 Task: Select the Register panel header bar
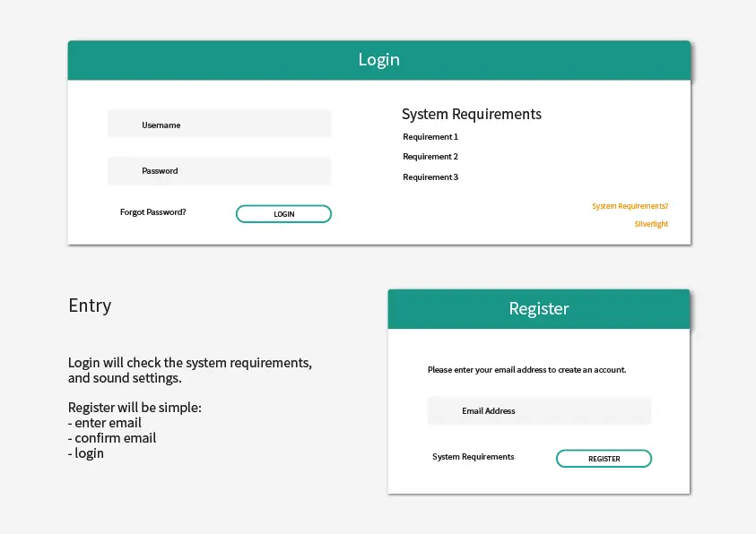(x=538, y=308)
